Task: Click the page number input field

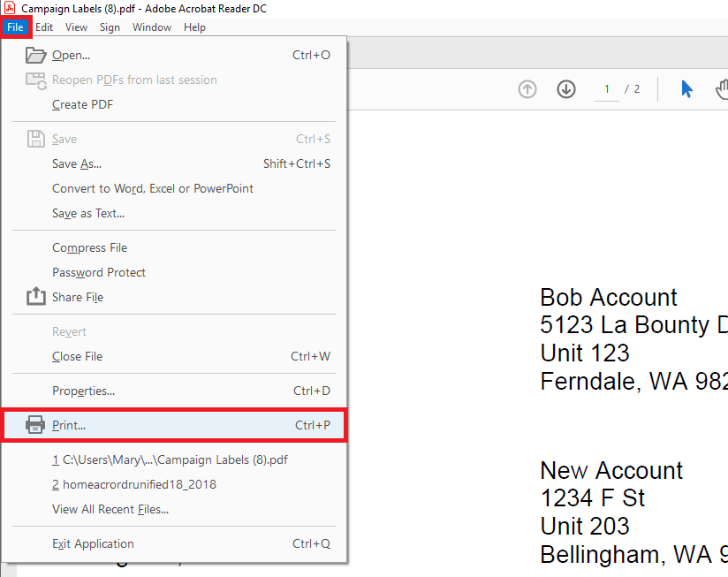Action: click(x=607, y=89)
